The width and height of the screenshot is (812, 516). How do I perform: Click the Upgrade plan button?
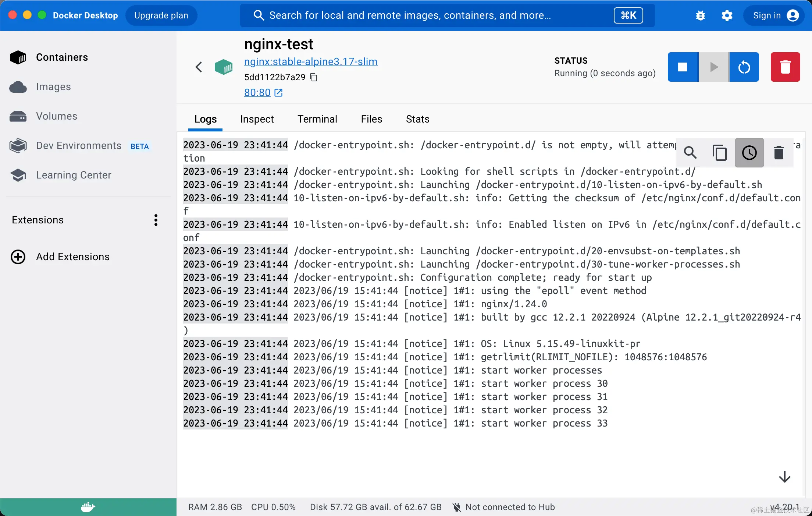[x=161, y=15]
